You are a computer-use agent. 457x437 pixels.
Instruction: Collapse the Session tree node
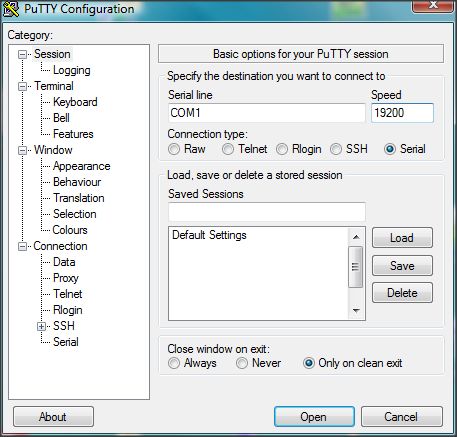pyautogui.click(x=22, y=54)
